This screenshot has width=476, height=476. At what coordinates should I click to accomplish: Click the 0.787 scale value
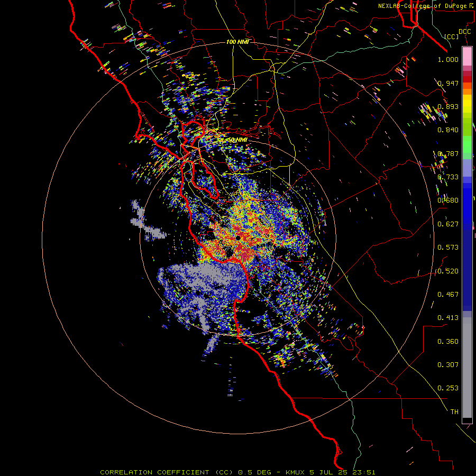tap(448, 153)
